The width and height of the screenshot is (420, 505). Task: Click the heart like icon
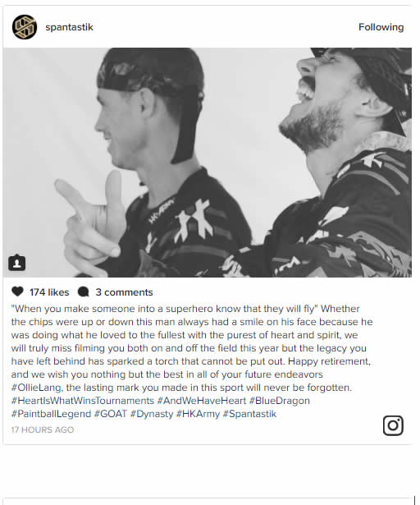17,292
